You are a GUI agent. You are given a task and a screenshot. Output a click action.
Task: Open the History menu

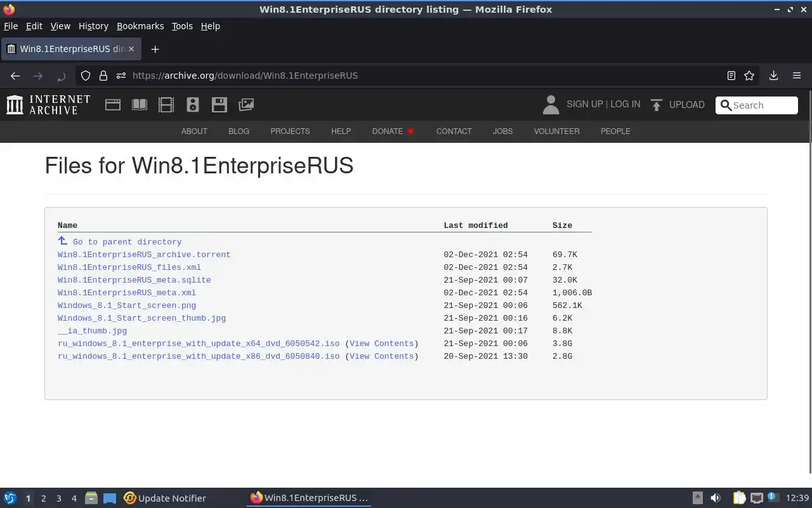(x=93, y=26)
